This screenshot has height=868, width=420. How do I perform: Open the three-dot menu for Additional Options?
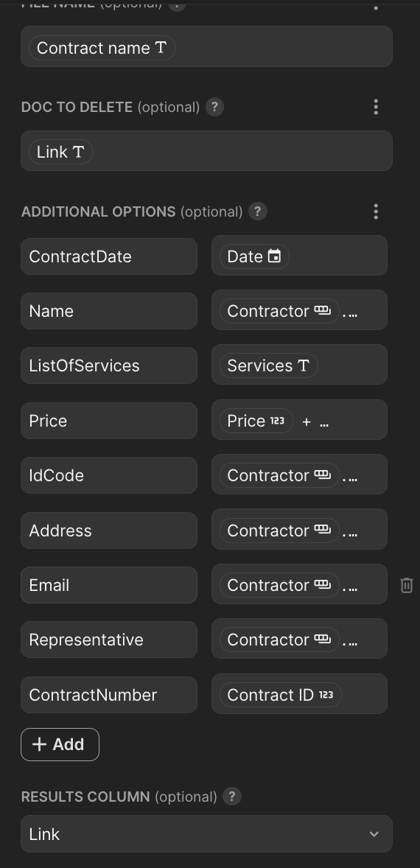(376, 211)
